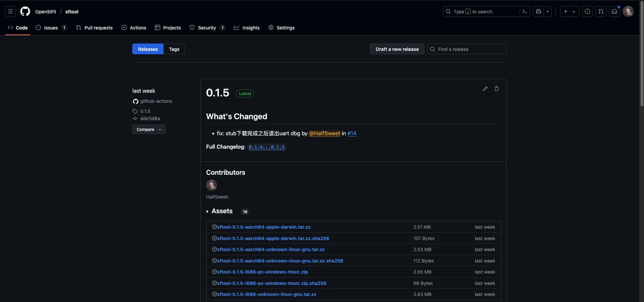Open the pull requests icon in header
Viewport: 644px width, 302px height.
tap(601, 12)
